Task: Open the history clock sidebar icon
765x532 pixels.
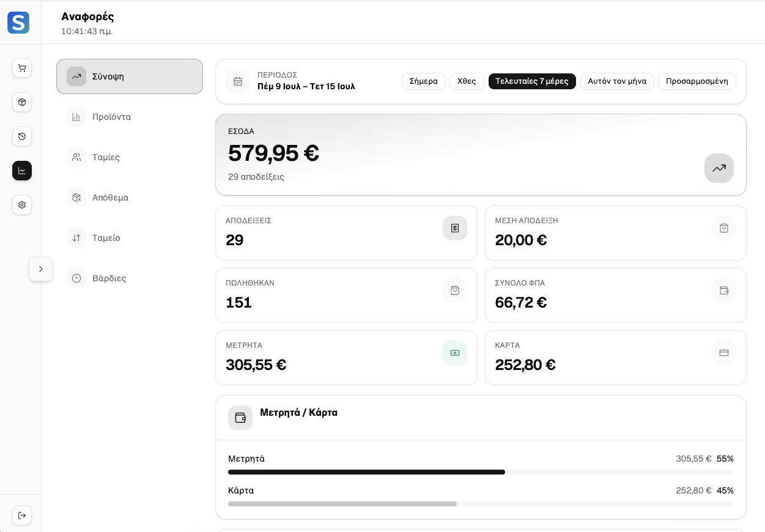Action: pyautogui.click(x=22, y=136)
